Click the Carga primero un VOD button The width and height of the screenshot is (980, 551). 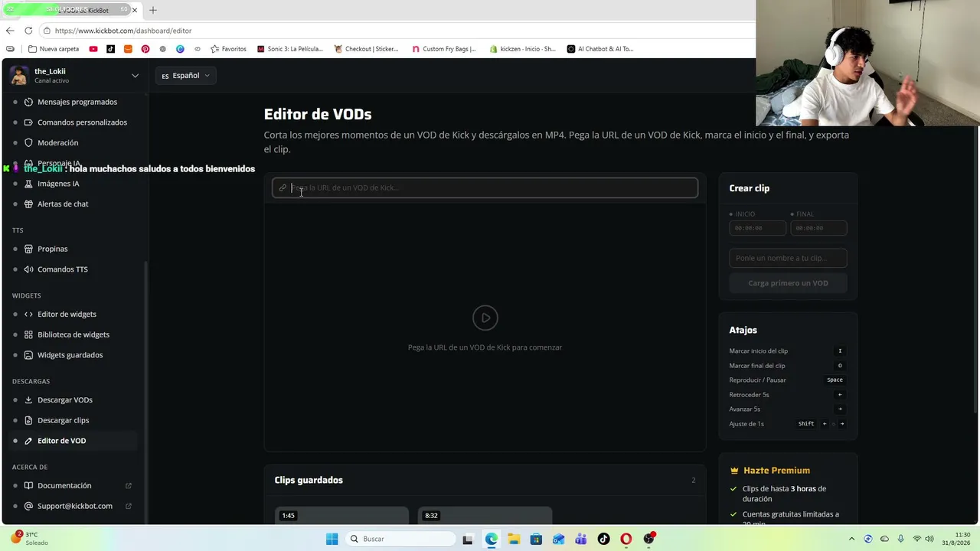[x=788, y=283]
